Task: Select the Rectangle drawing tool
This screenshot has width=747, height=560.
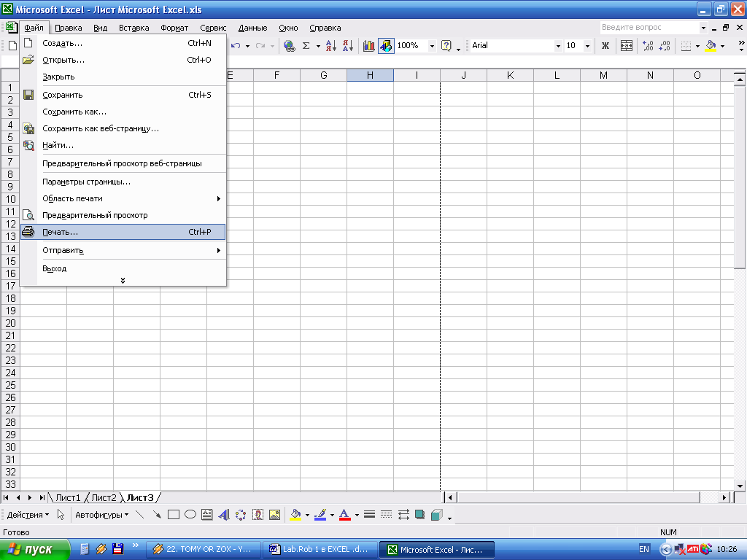Action: pyautogui.click(x=174, y=514)
